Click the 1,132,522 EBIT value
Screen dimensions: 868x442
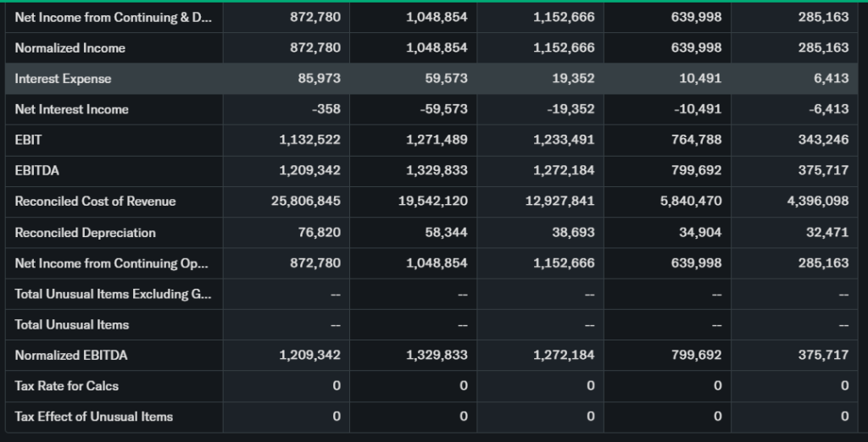[309, 140]
